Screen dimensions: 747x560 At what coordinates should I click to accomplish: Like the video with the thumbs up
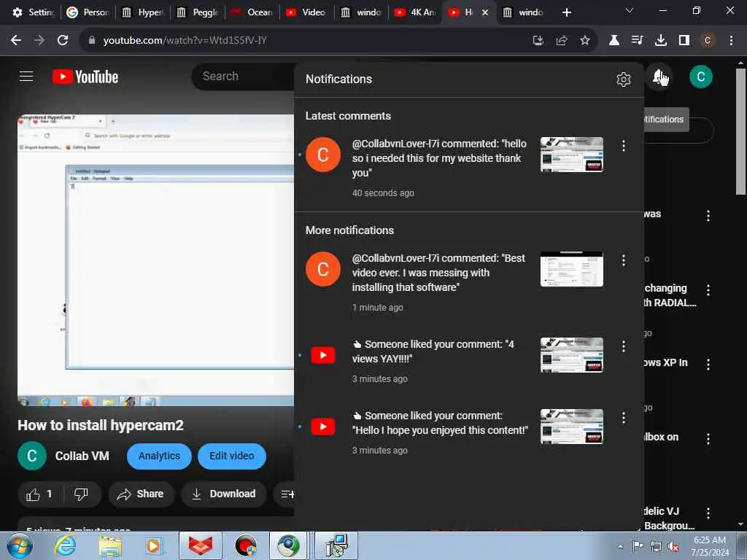pyautogui.click(x=39, y=494)
